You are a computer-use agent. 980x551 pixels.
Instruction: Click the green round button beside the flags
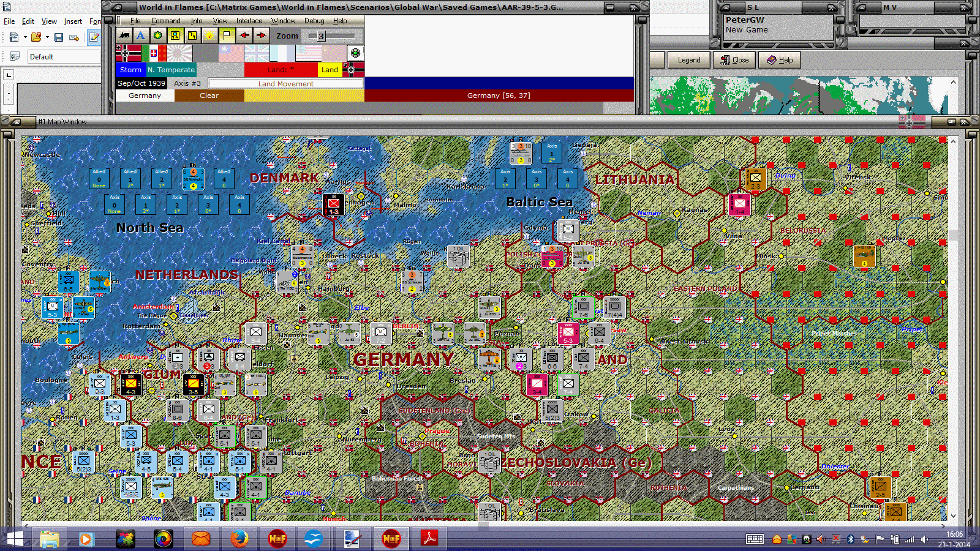pos(355,53)
